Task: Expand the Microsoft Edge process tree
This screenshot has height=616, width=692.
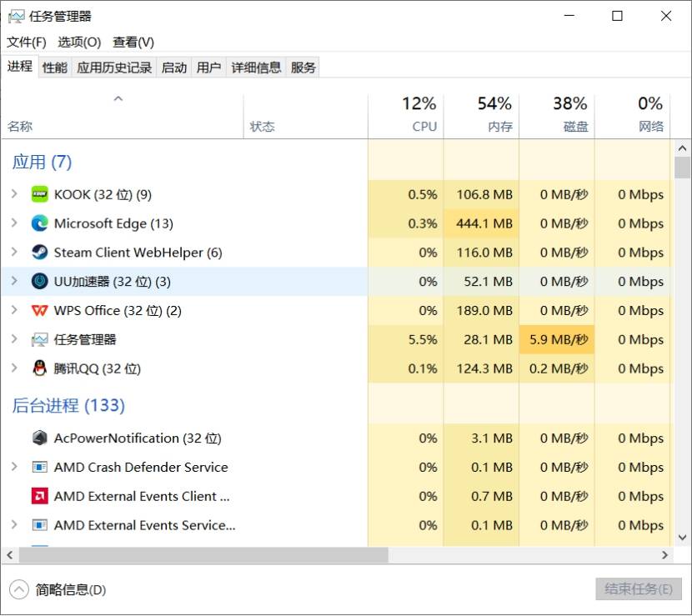Action: point(14,223)
